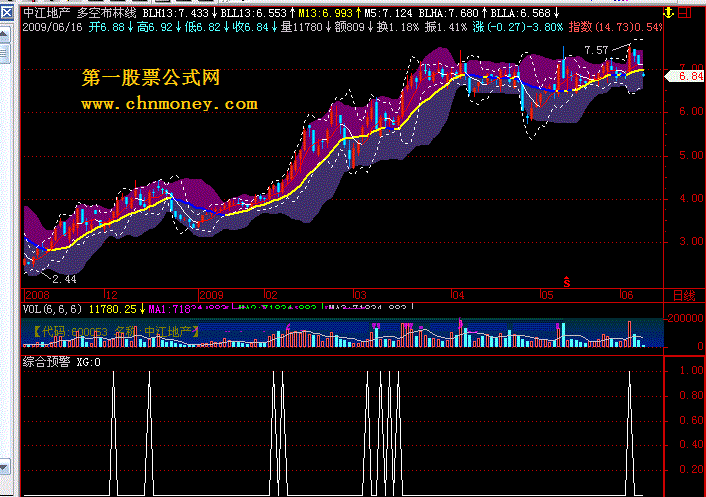Click the indicator name 多空布林线
The height and width of the screenshot is (497, 706).
pyautogui.click(x=106, y=13)
